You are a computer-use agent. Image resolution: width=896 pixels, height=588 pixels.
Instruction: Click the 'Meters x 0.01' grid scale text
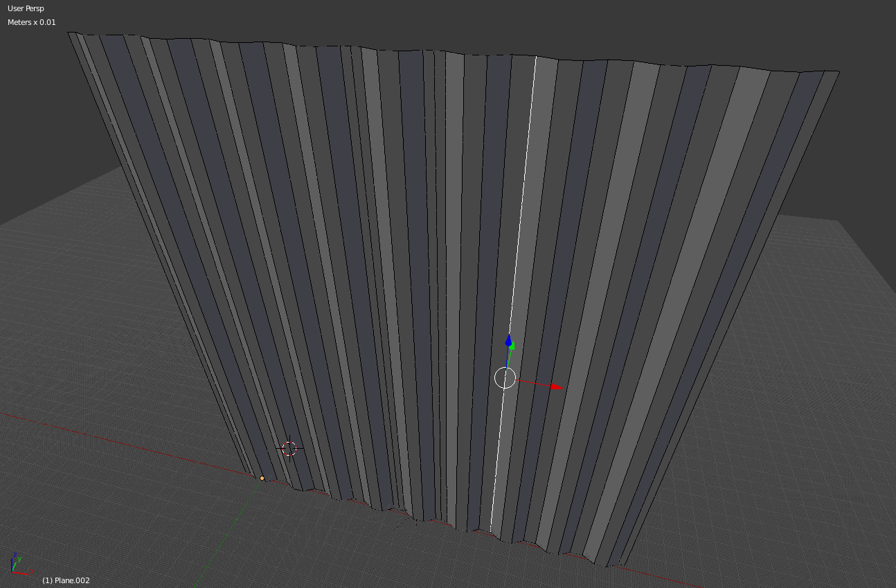(x=32, y=22)
